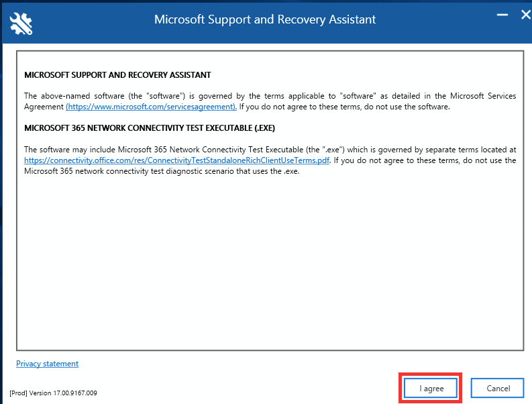
Task: Click the I agree button
Action: point(430,388)
